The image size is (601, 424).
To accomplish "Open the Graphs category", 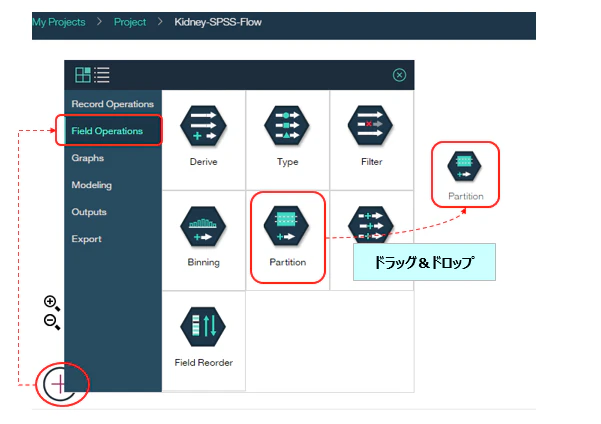I will pos(113,158).
